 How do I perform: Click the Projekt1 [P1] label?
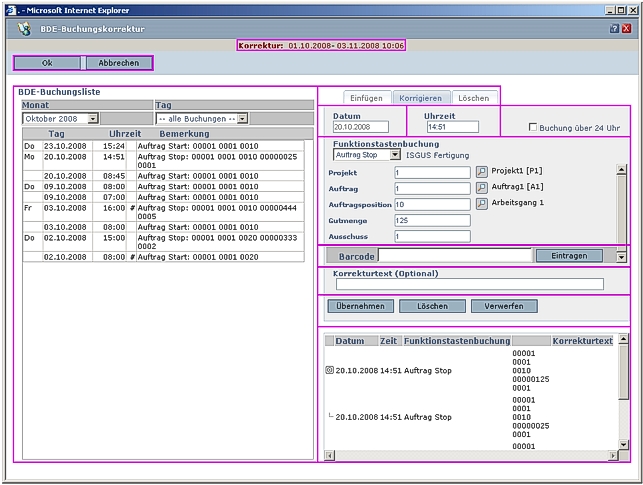coord(517,171)
